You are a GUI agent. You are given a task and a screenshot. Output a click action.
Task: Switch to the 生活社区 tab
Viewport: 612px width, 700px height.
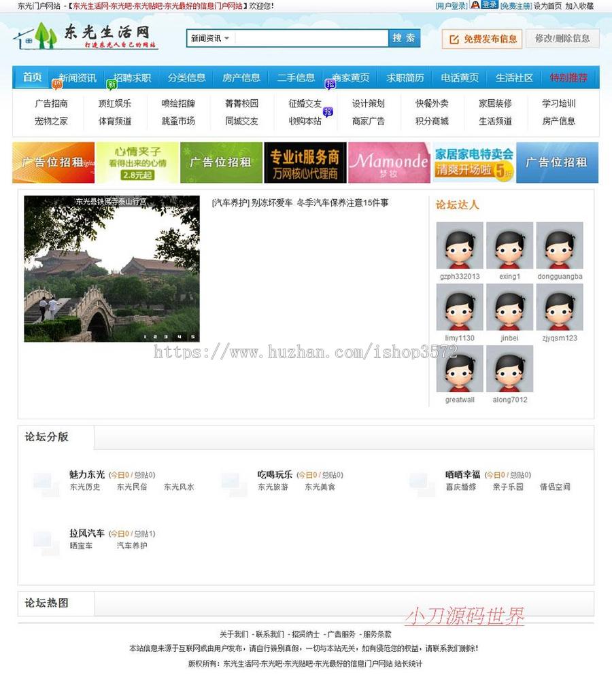(514, 78)
